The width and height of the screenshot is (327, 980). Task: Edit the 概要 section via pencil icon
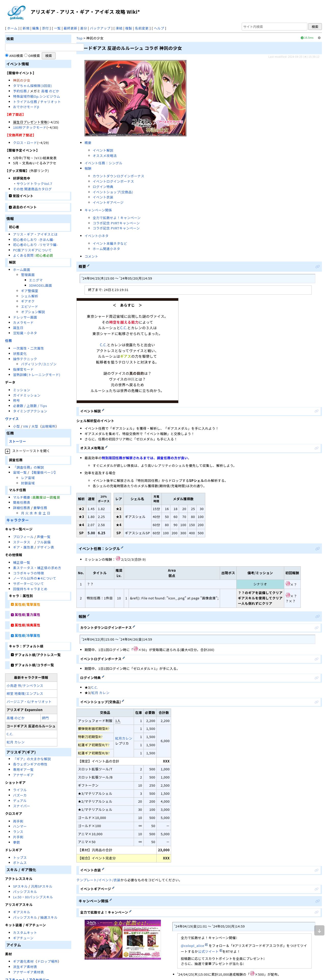click(x=88, y=266)
